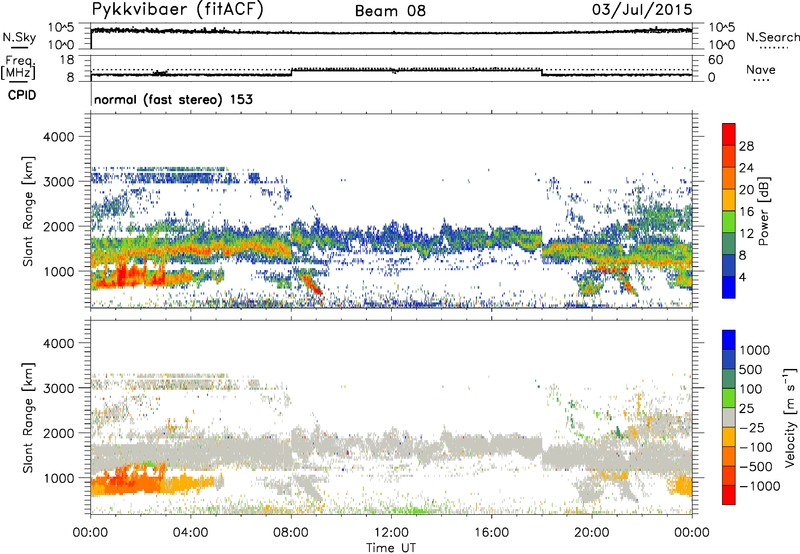Image resolution: width=800 pixels, height=554 pixels.
Task: Select the 24 label on power colorbar
Action: pyautogui.click(x=746, y=168)
